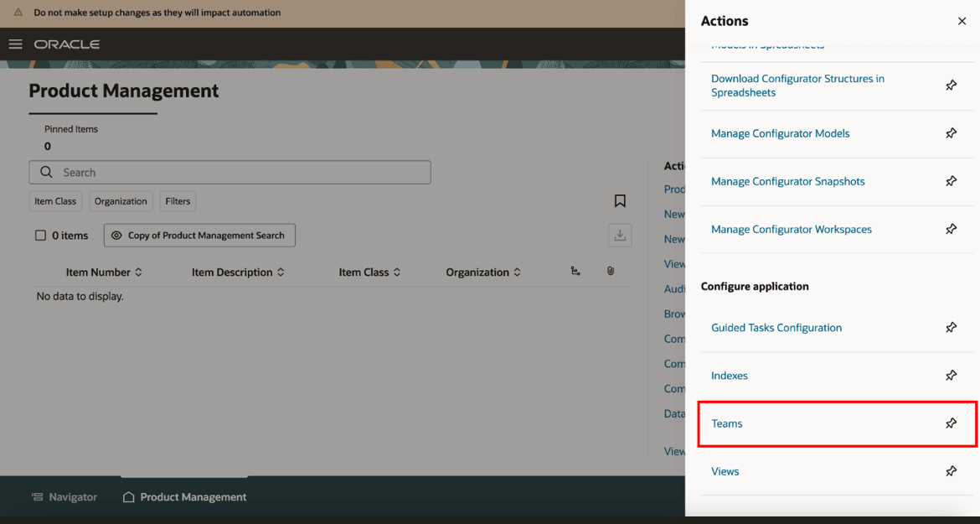
Task: Click the eye icon in saved search button
Action: [x=116, y=236]
